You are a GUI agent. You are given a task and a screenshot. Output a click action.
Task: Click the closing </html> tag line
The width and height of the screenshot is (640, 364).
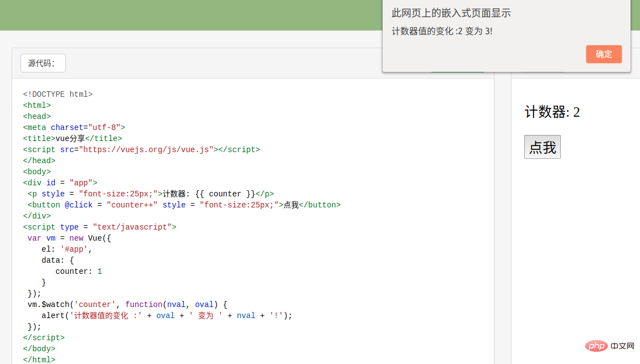(x=39, y=360)
